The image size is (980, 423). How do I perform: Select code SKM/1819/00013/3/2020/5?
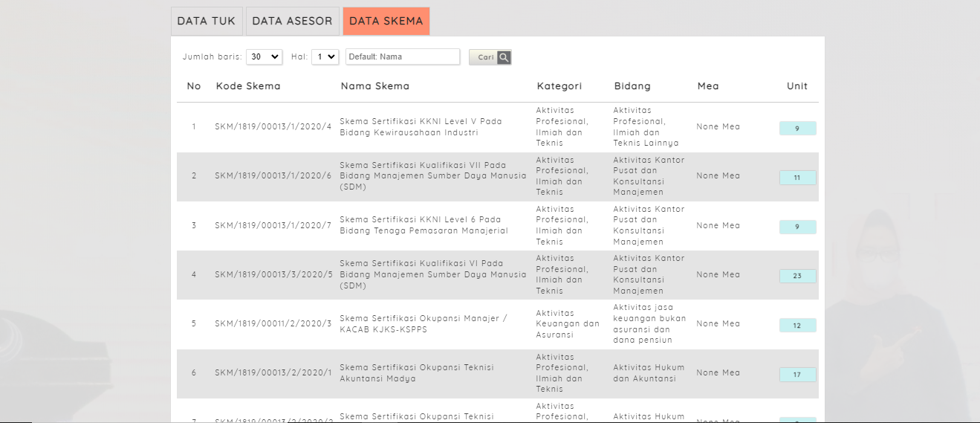tap(273, 274)
